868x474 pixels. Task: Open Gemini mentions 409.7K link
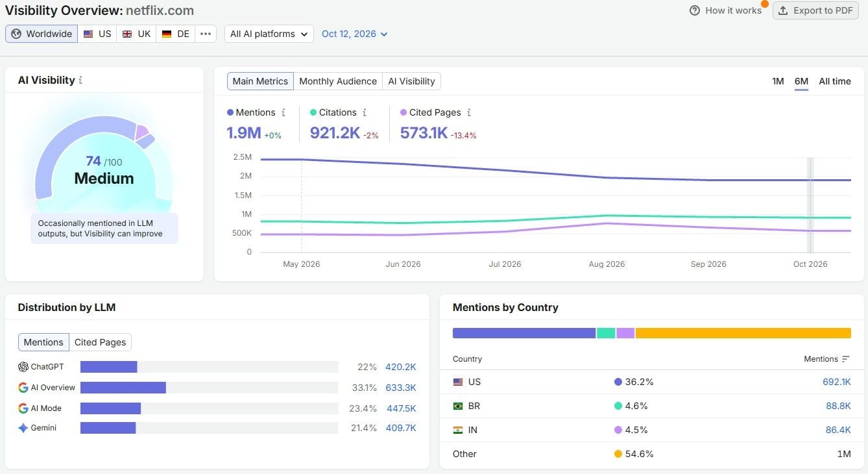coord(401,428)
